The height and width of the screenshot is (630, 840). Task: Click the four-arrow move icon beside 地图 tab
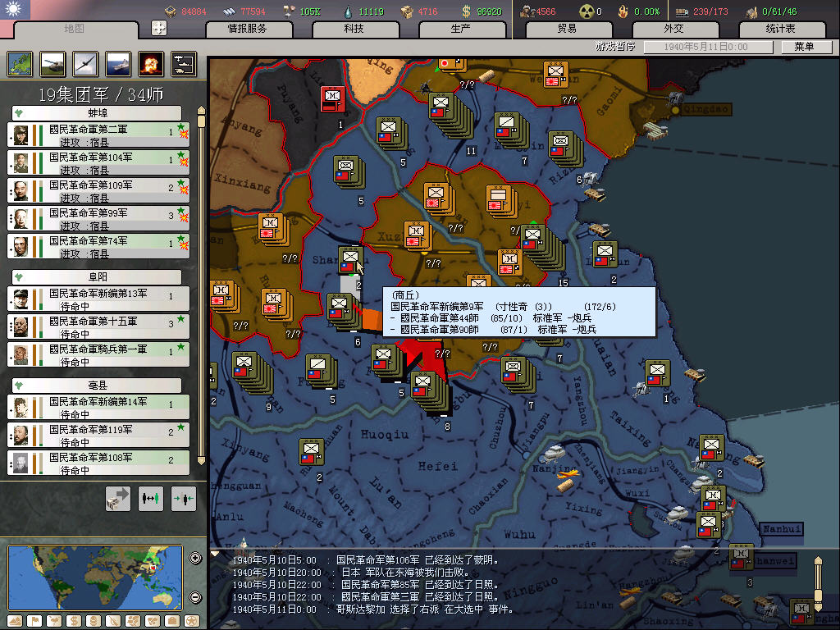click(x=159, y=28)
